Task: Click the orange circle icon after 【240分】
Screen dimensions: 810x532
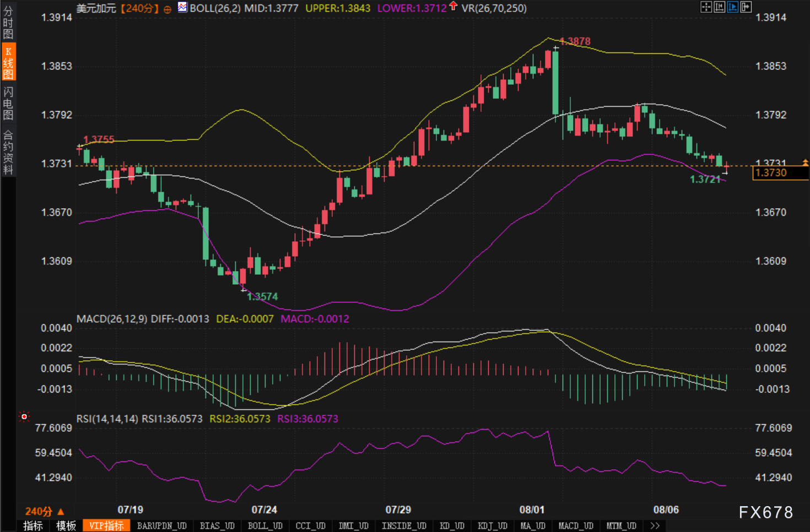Action: click(x=168, y=9)
